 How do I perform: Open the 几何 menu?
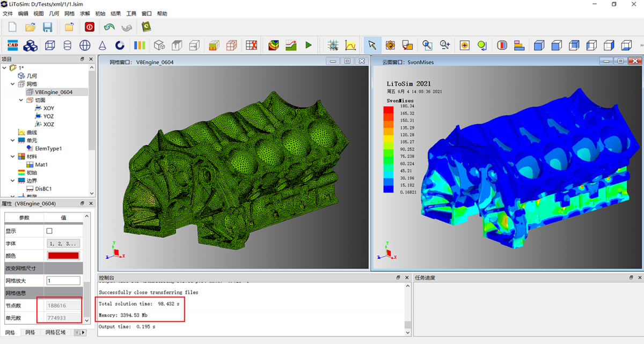(x=54, y=13)
